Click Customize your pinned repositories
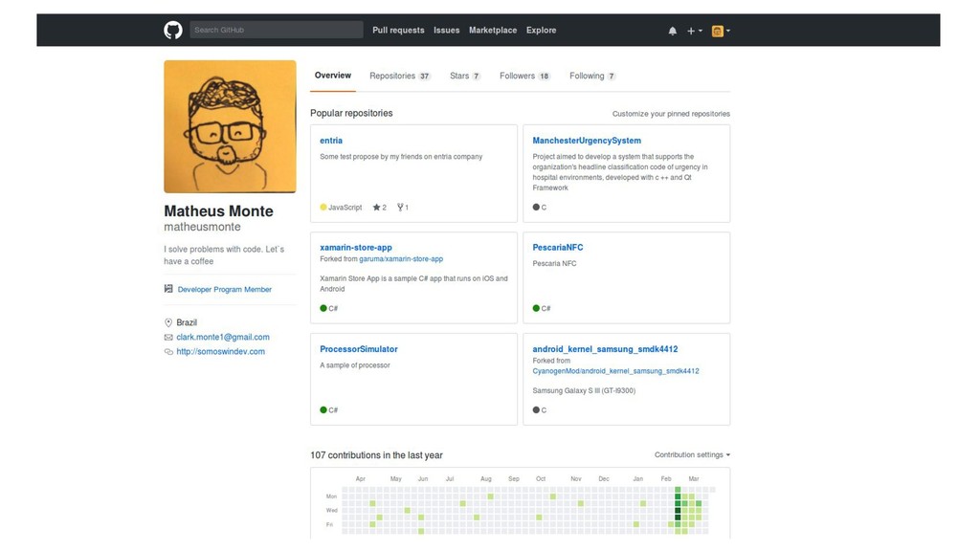Viewport: 980px width, 551px height. point(671,114)
